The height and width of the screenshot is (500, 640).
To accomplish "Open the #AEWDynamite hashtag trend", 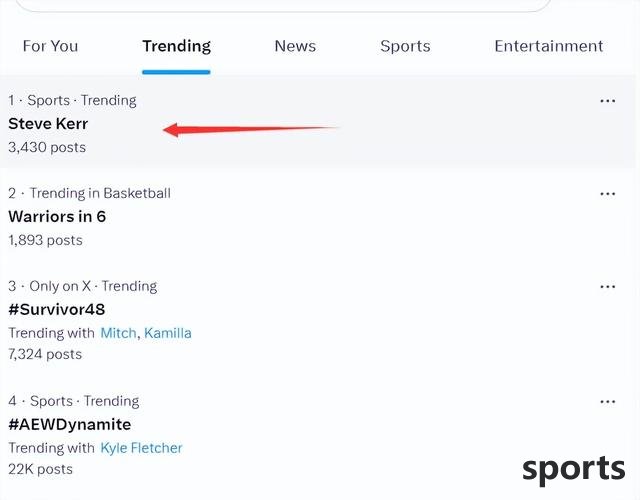I will point(69,424).
